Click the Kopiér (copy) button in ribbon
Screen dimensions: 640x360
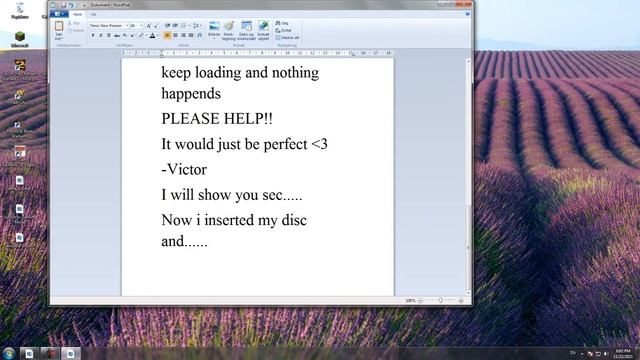pos(76,31)
